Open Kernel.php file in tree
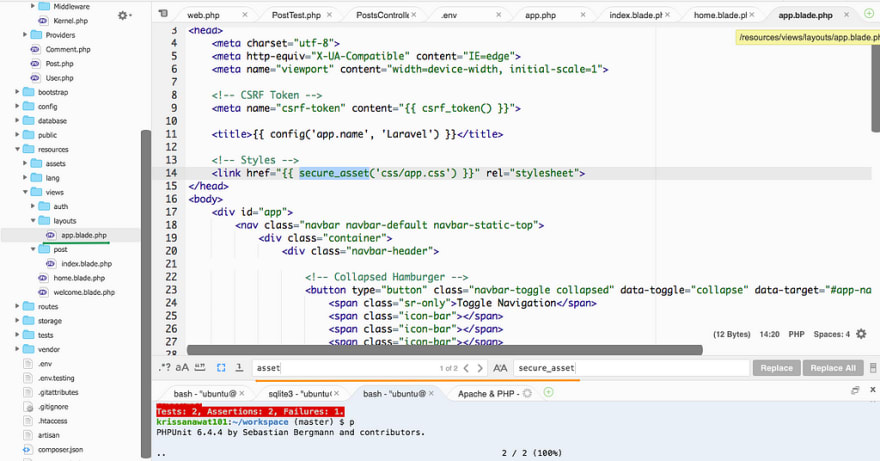This screenshot has width=880, height=461. [71, 21]
